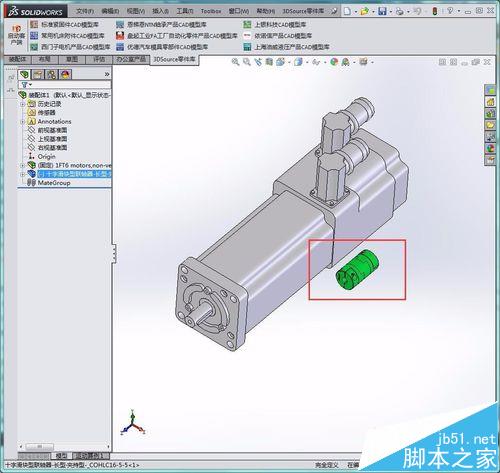Click the New document icon
Viewport: 500px width, 473px height.
click(x=347, y=11)
